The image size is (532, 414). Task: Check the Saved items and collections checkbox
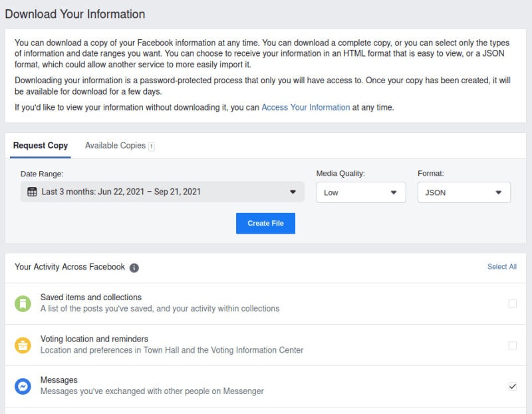(512, 304)
